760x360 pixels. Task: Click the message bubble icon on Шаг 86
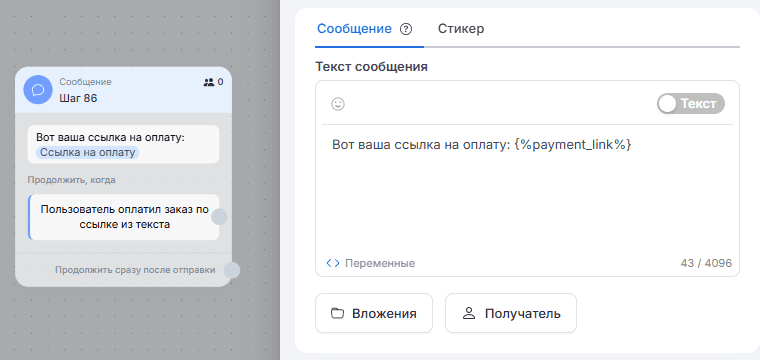38,90
